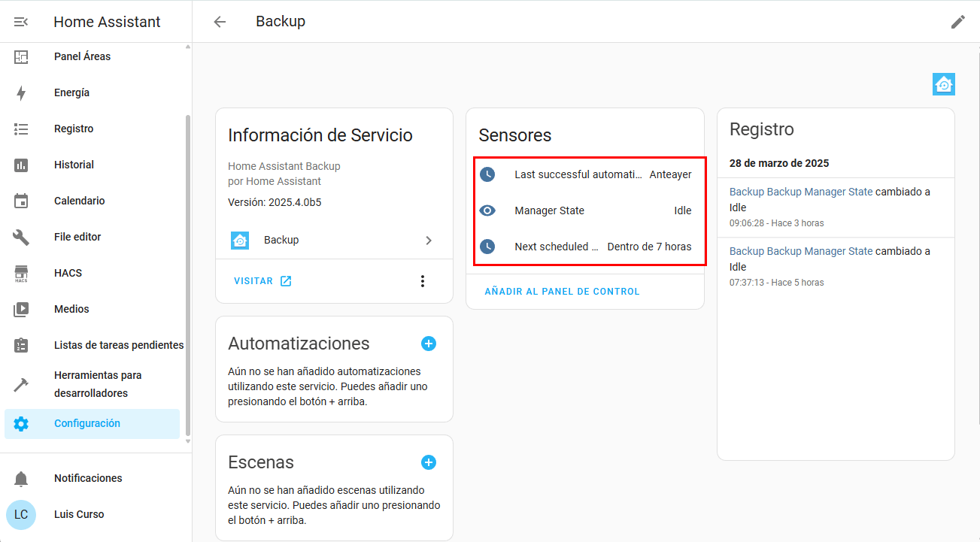The height and width of the screenshot is (542, 980).
Task: Click the 07:37:13 - Hace 5 horas timestamp
Action: coord(776,283)
